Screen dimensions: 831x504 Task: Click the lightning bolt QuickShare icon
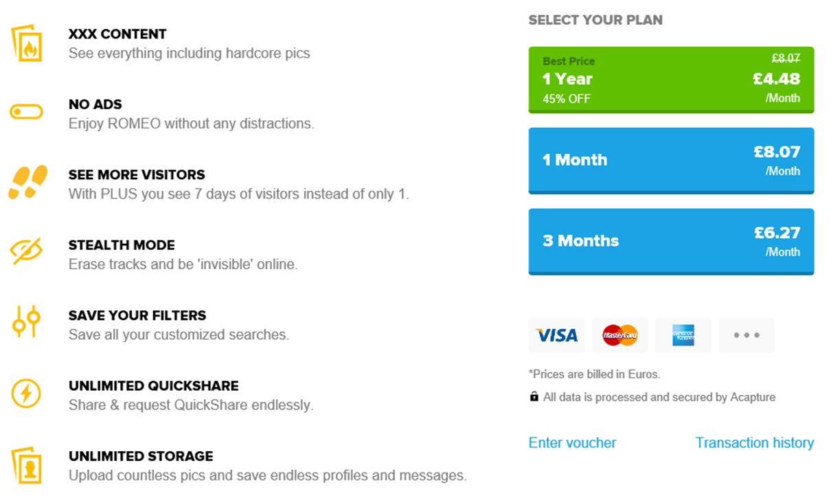pos(27,393)
